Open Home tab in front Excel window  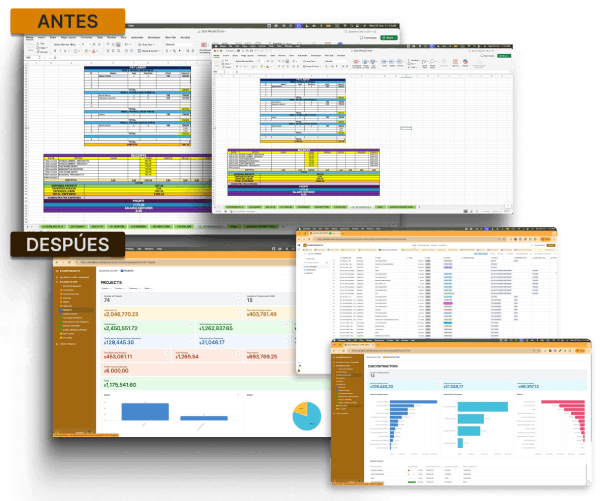point(217,55)
